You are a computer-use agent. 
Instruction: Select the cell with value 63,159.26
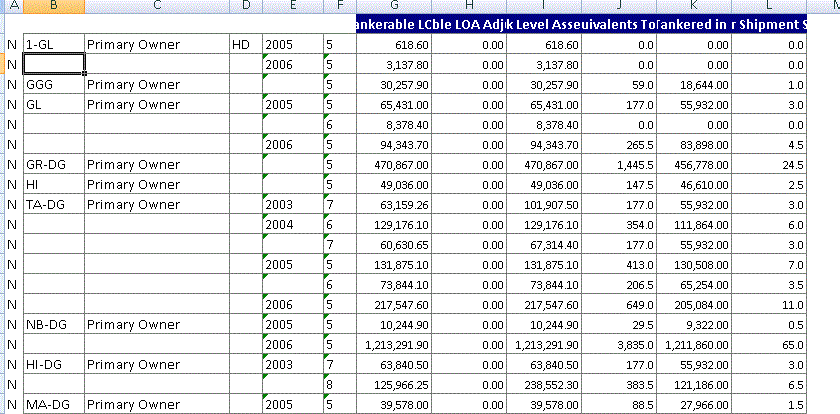click(x=394, y=204)
